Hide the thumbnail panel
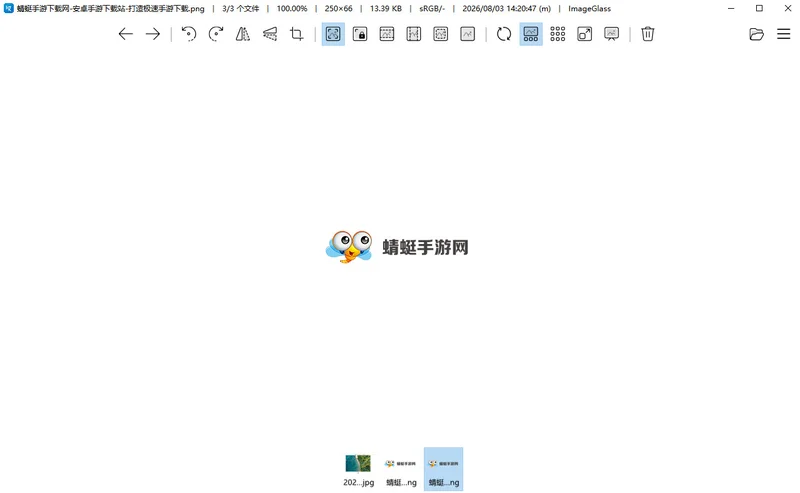800x493 pixels. coord(531,34)
